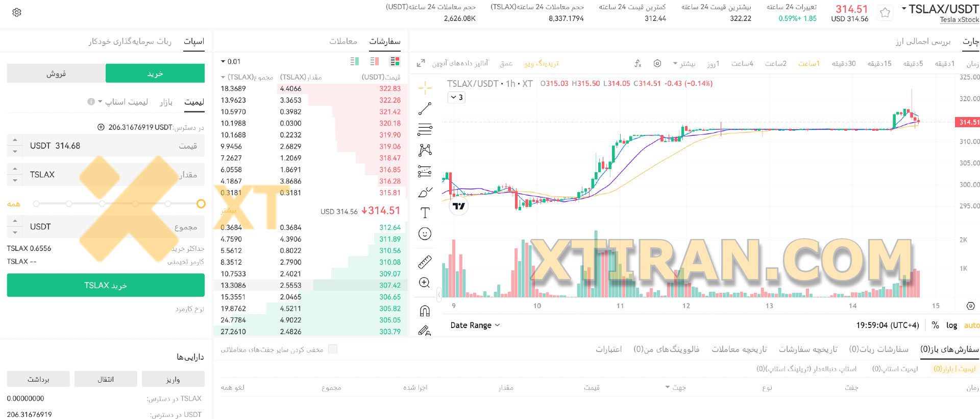Open the Tesla xStock link
The image size is (980, 419).
[959, 19]
